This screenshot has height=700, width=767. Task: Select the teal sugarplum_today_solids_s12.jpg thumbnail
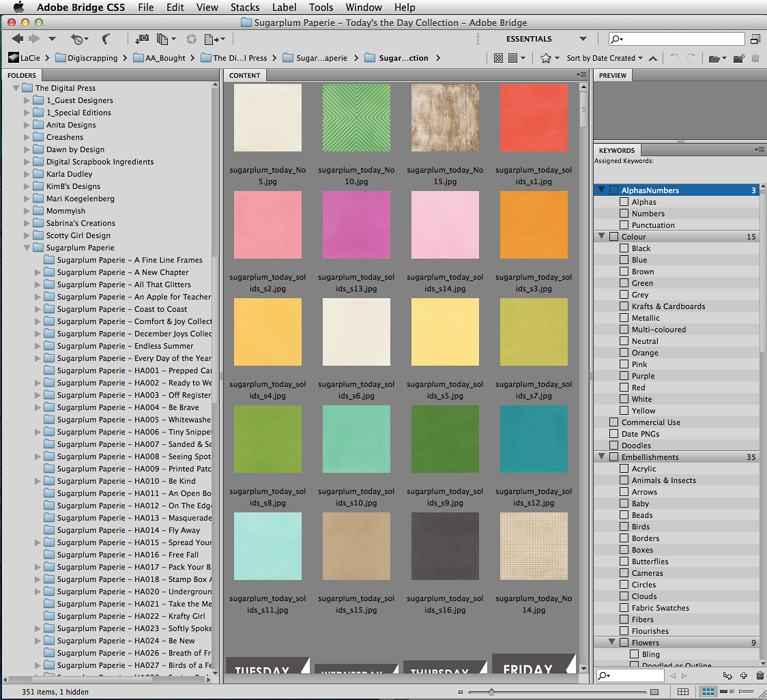pyautogui.click(x=534, y=439)
